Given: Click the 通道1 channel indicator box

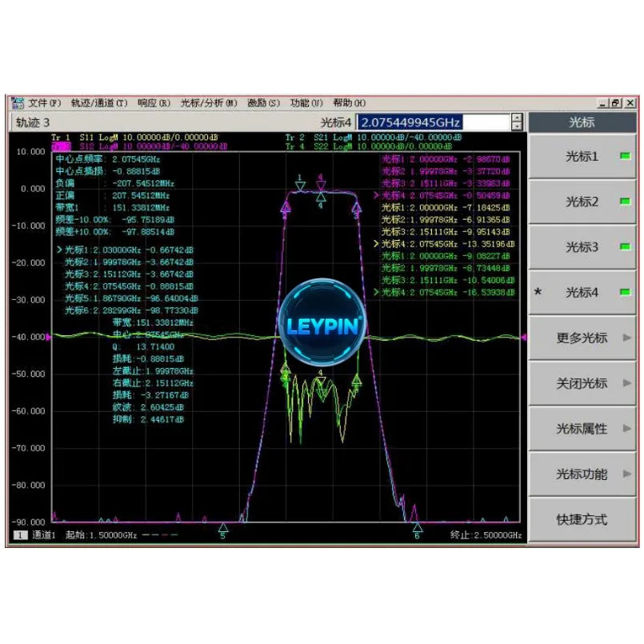Looking at the screenshot, I should 20,534.
